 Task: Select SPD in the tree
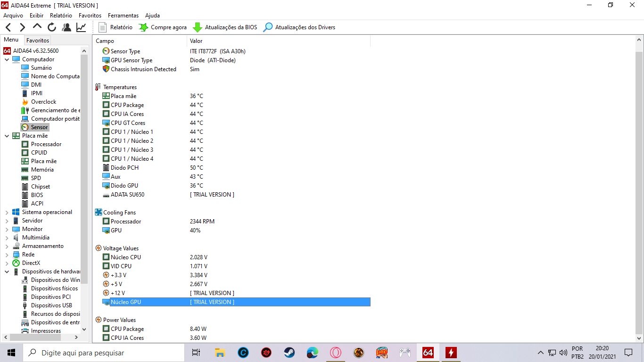pos(36,178)
